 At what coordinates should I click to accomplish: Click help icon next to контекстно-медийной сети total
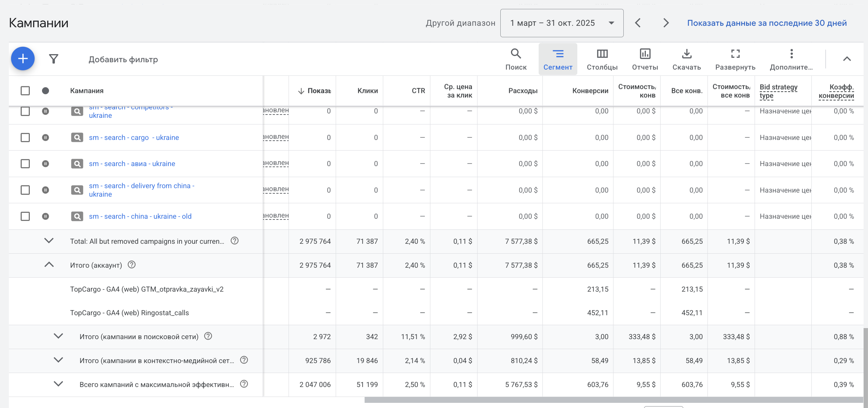coord(244,360)
